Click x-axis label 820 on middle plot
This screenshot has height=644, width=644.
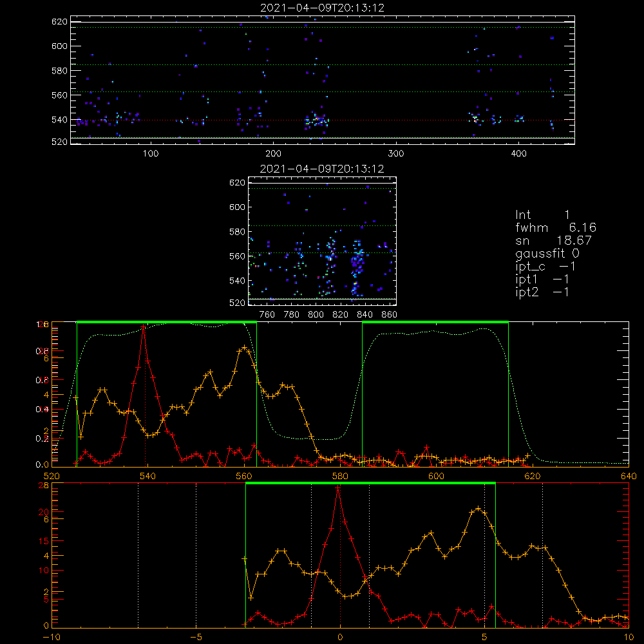tap(341, 315)
